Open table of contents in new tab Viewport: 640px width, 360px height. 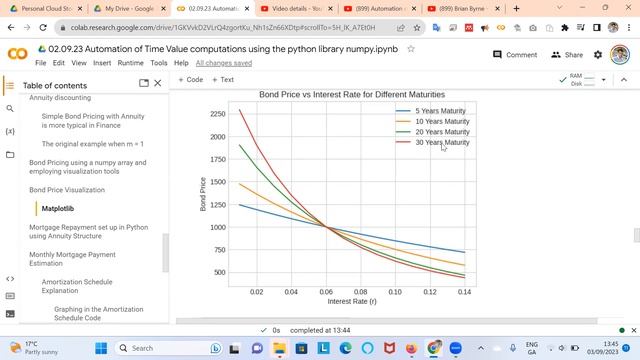point(144,83)
